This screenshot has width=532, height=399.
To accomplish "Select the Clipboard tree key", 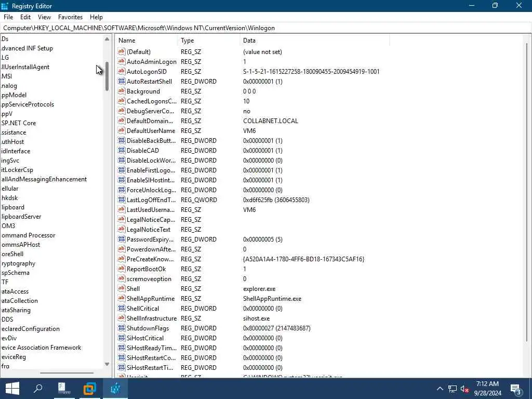I will click(12, 207).
